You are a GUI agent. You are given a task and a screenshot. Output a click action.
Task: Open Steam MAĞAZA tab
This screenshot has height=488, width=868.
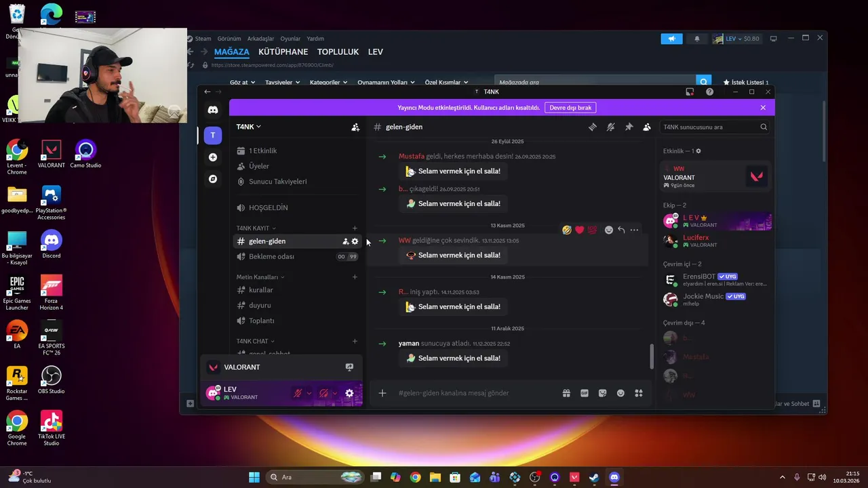(x=232, y=52)
